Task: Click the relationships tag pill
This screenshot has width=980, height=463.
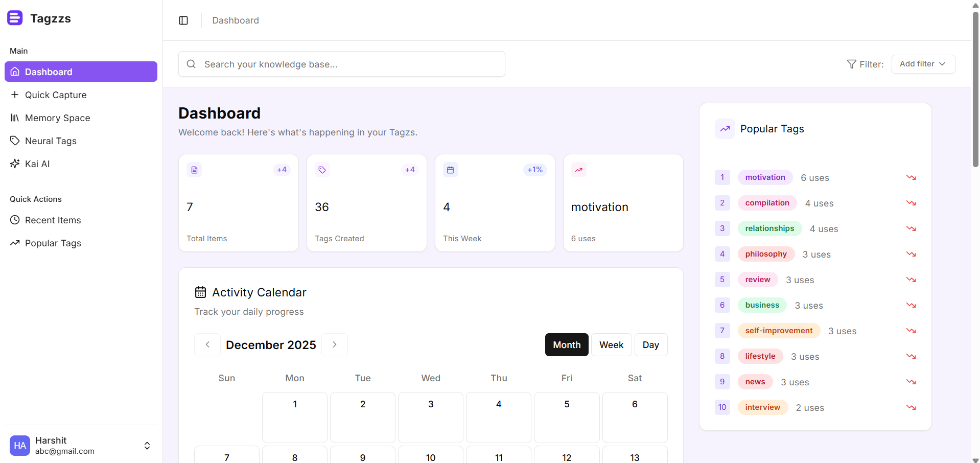Action: pyautogui.click(x=769, y=228)
